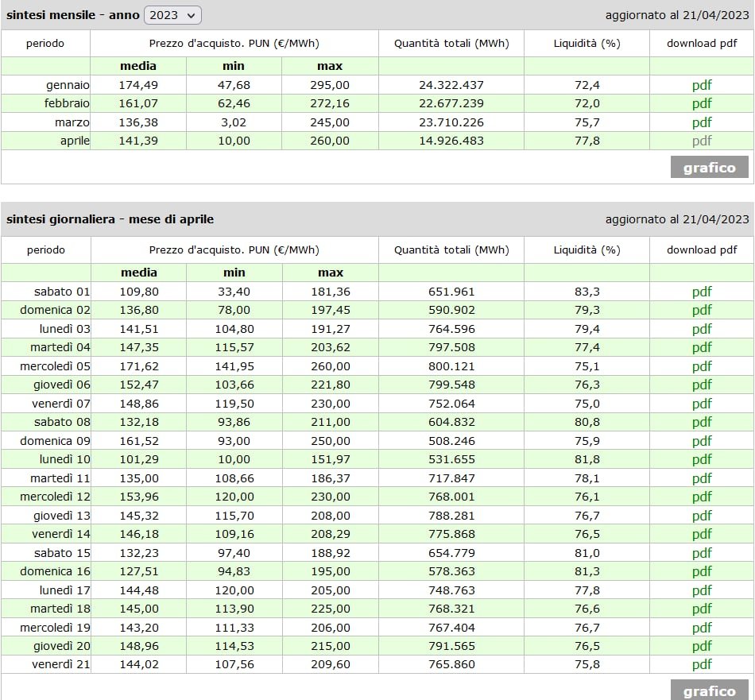Download pdf for sabato 15

pos(702,553)
